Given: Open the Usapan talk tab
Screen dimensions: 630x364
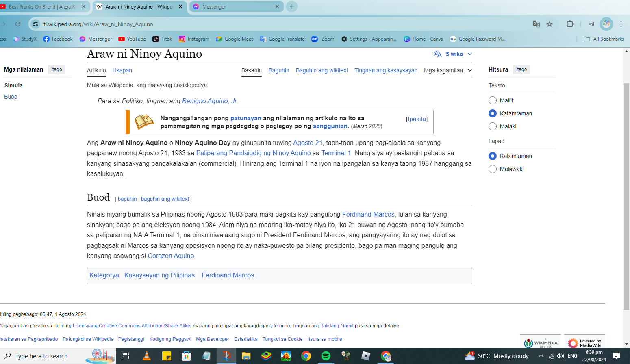Looking at the screenshot, I should (122, 70).
